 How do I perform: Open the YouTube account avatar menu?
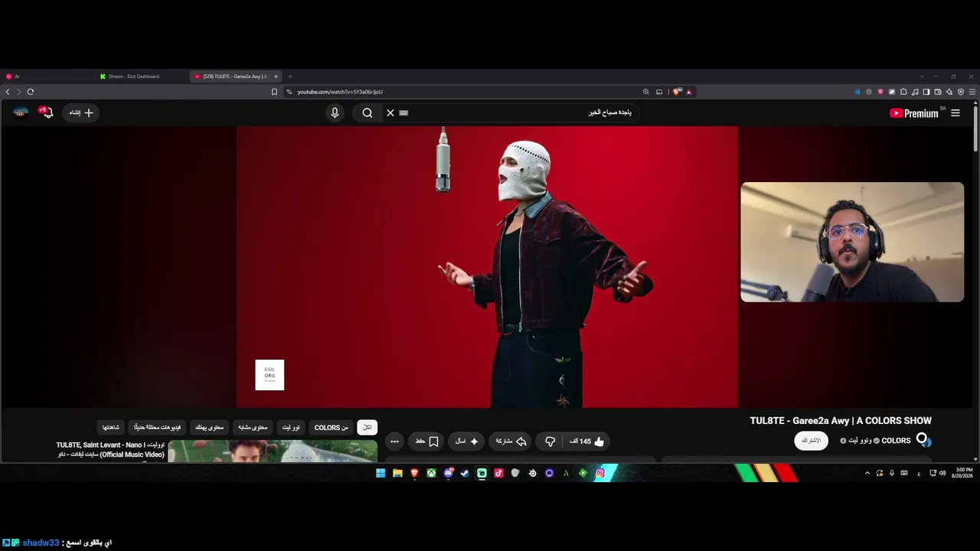tap(21, 112)
